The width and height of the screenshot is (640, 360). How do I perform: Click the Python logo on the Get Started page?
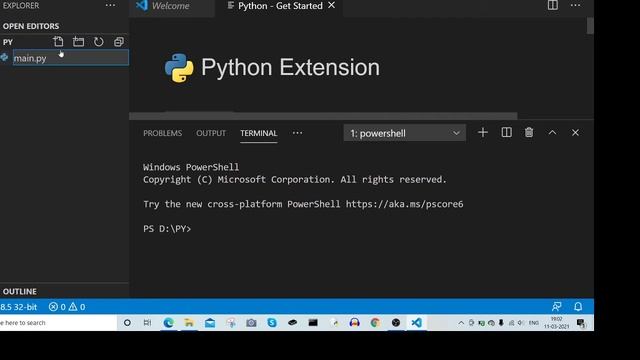coord(179,68)
